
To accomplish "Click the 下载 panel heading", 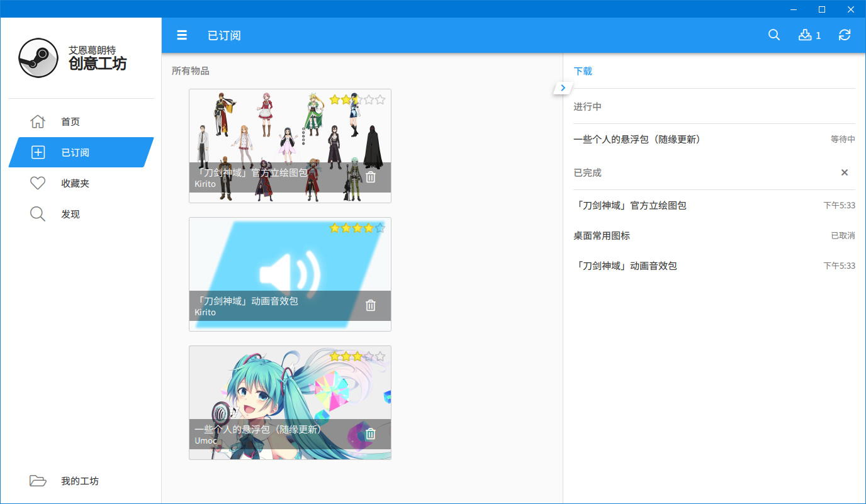I will tap(583, 71).
